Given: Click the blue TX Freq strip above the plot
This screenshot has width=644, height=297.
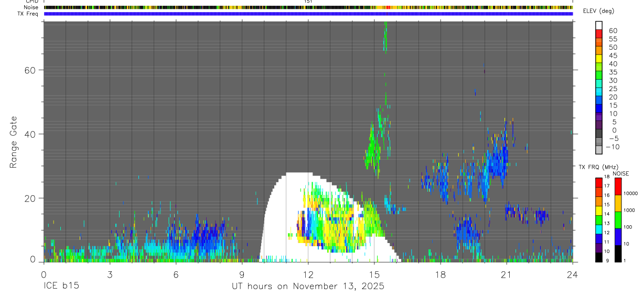Looking at the screenshot, I should coord(308,14).
